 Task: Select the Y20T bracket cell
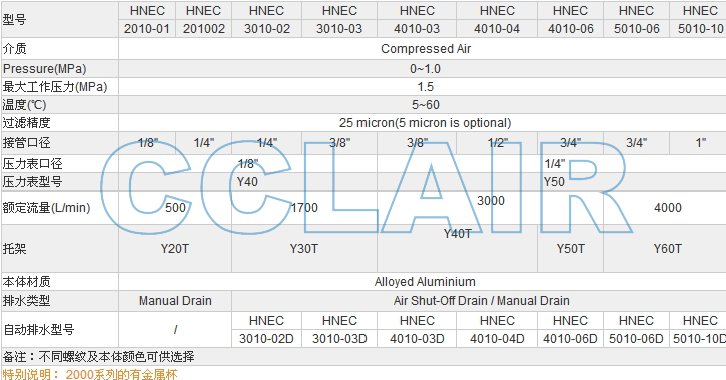[x=175, y=249]
